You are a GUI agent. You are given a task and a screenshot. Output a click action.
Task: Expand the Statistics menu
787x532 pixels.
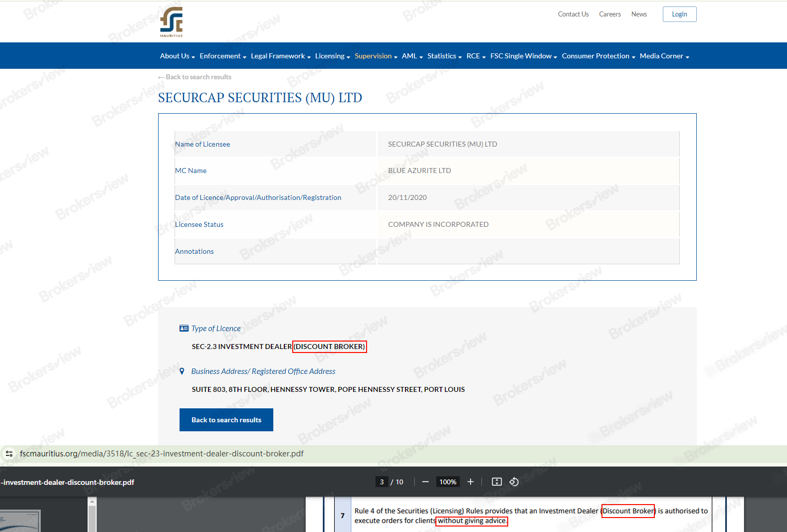(x=444, y=56)
